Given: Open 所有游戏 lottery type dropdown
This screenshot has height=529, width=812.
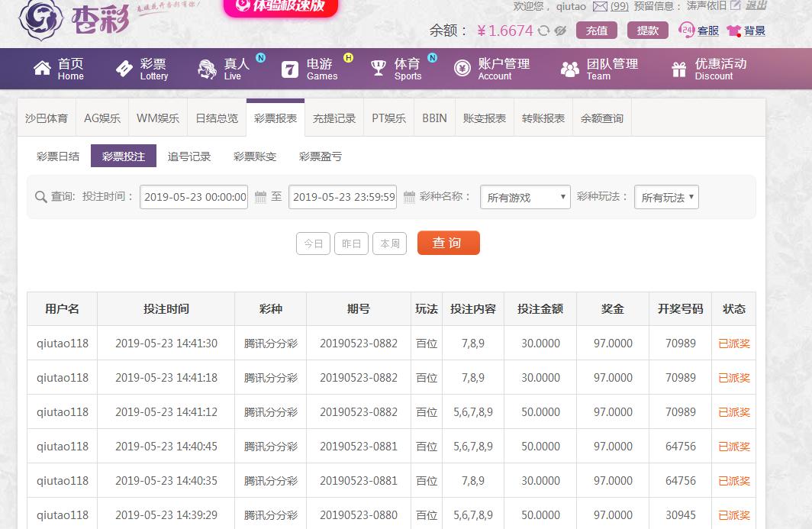Looking at the screenshot, I should [x=525, y=197].
